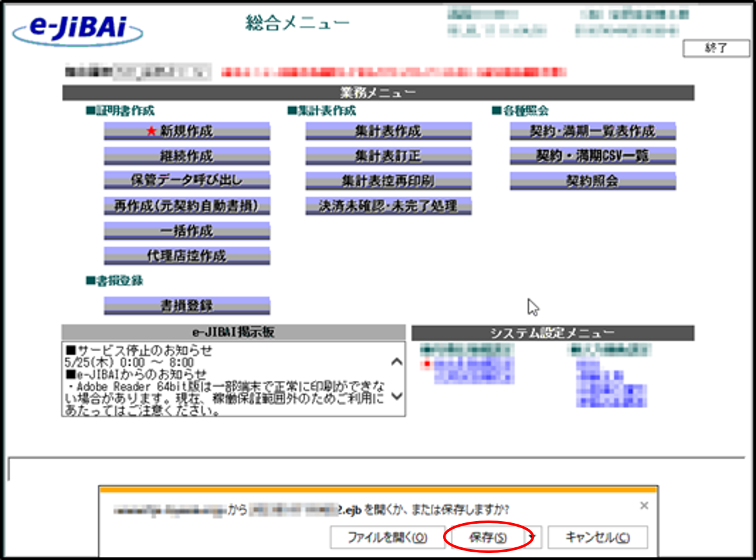Expand the 保存 dropdown arrow
Viewport: 756px width, 560px height.
(534, 537)
